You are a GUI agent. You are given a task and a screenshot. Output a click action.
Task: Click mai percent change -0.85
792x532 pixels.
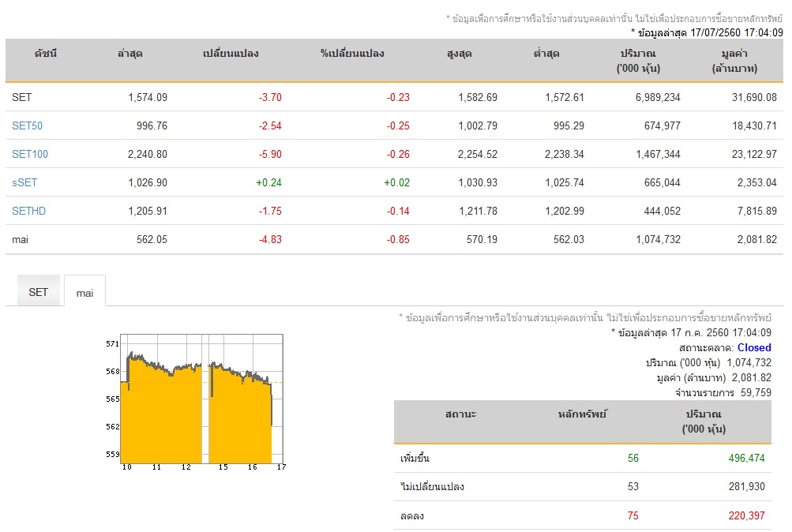pos(398,240)
